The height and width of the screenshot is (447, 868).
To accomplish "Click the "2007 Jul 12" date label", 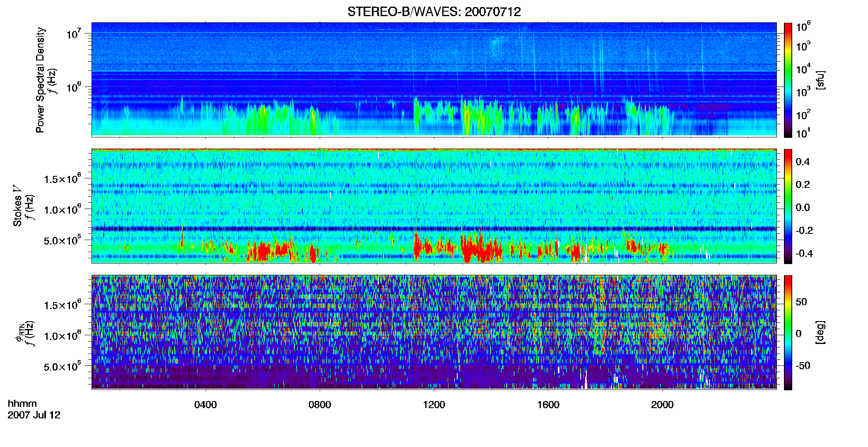I will coord(34,415).
